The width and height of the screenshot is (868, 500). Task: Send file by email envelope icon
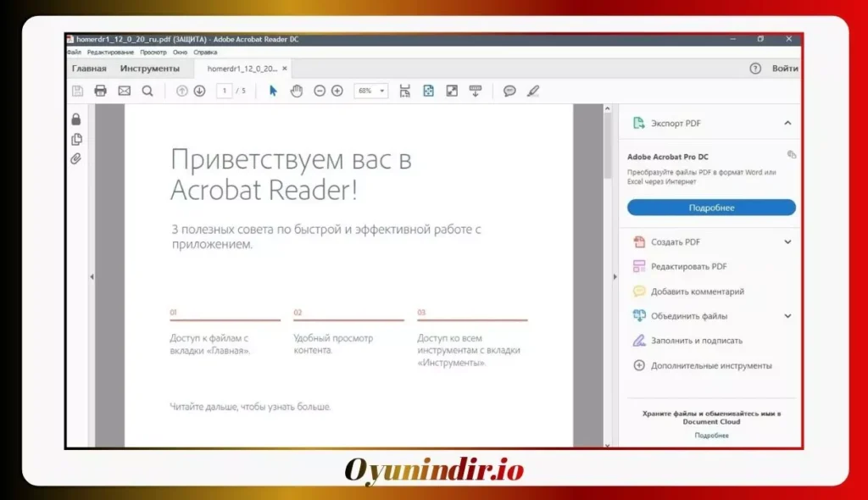pos(124,91)
